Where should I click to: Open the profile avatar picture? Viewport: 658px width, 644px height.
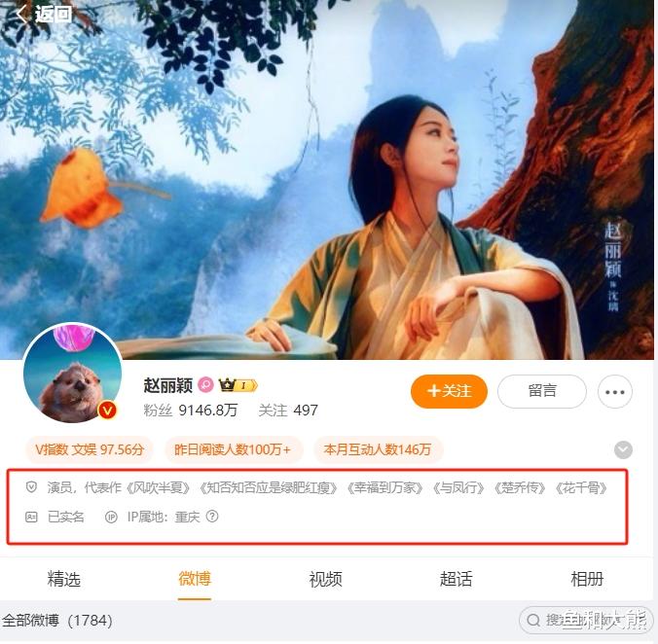click(x=73, y=373)
